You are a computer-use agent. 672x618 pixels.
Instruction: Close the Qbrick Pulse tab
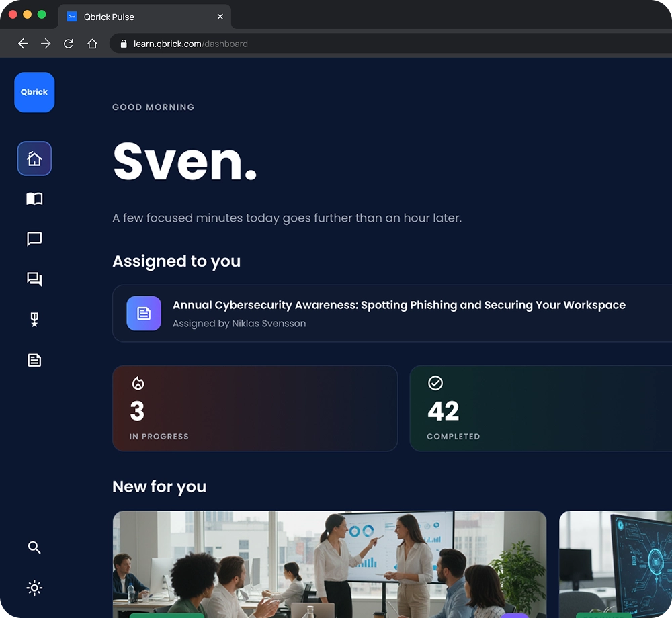click(x=220, y=17)
